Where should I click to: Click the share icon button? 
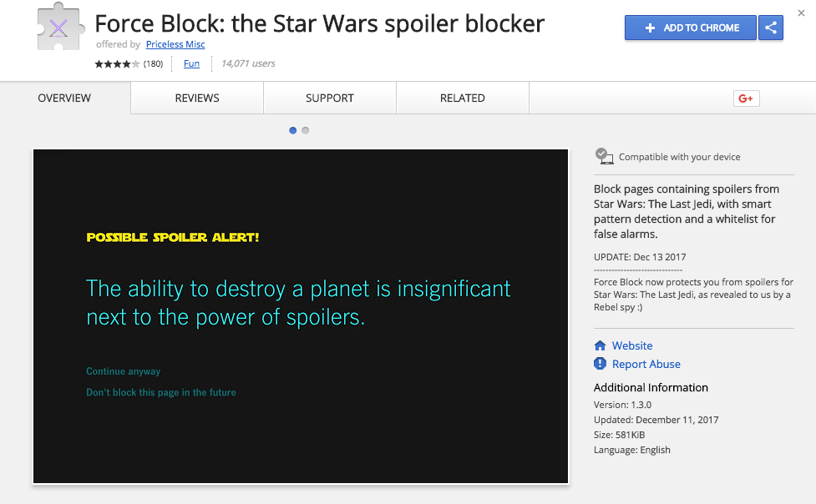point(770,28)
